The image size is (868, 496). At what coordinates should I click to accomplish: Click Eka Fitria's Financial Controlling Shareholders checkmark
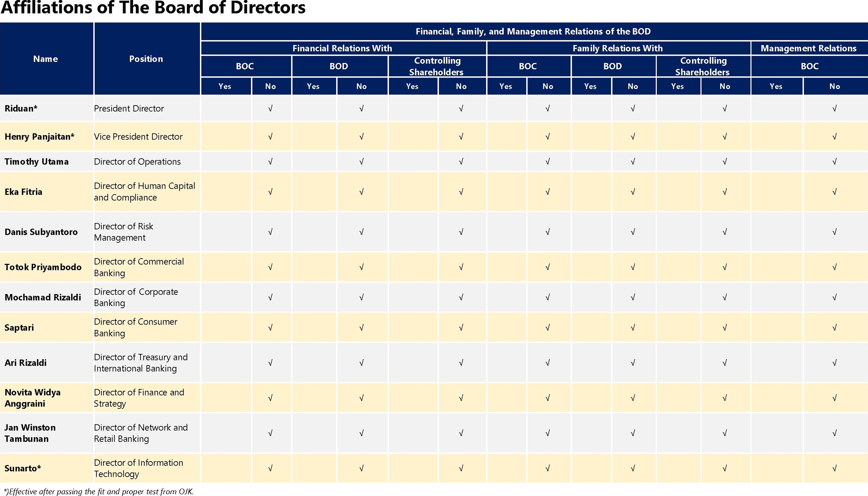click(461, 192)
